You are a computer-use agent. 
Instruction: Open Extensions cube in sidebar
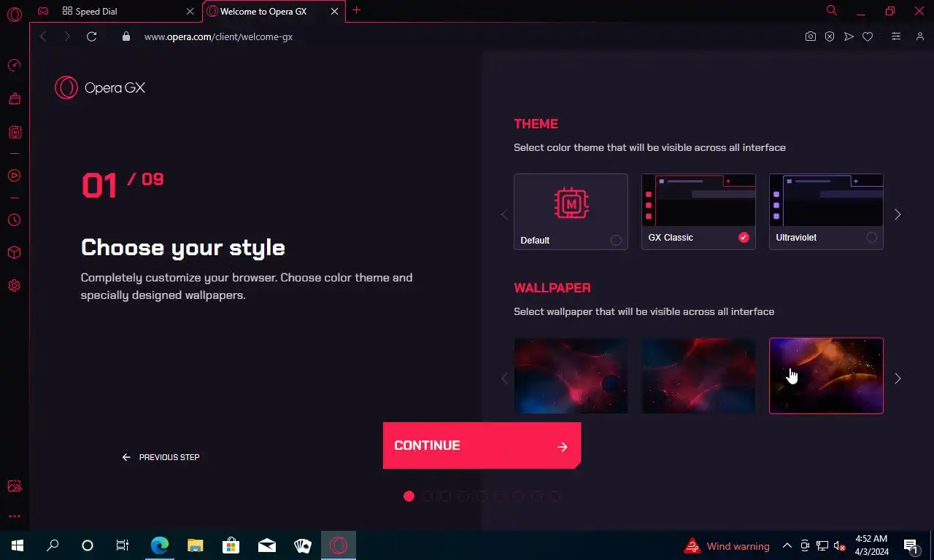click(x=14, y=252)
